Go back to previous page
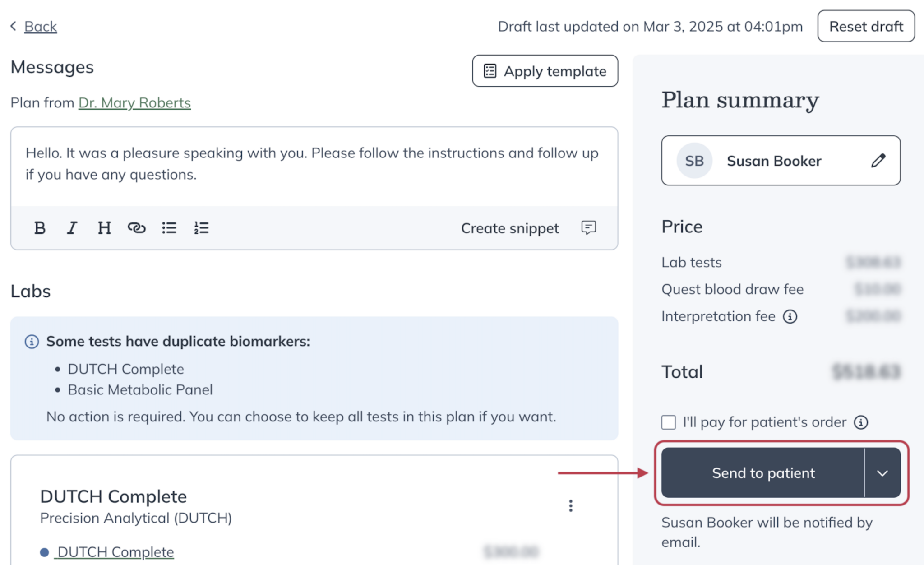 coord(40,26)
